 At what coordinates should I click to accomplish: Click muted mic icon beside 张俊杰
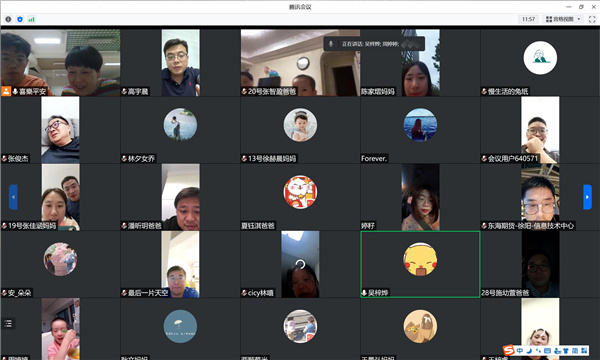pos(4,158)
